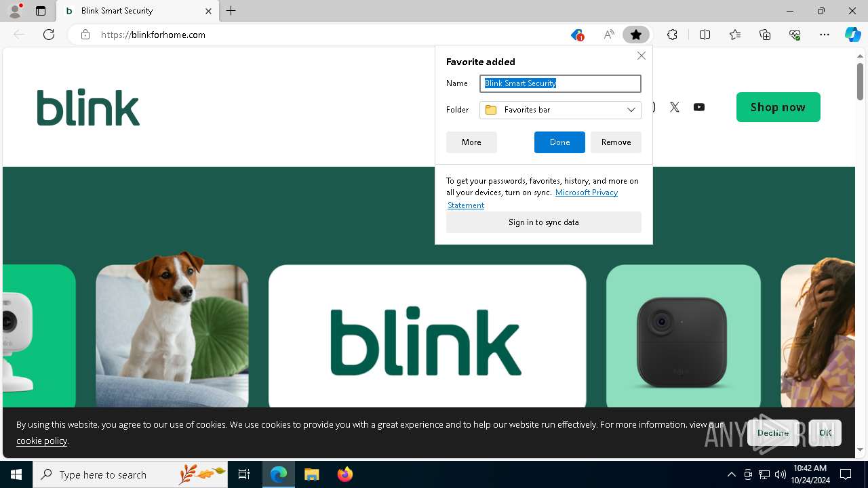Image resolution: width=868 pixels, height=488 pixels.
Task: Click the Shop now button
Action: (778, 107)
